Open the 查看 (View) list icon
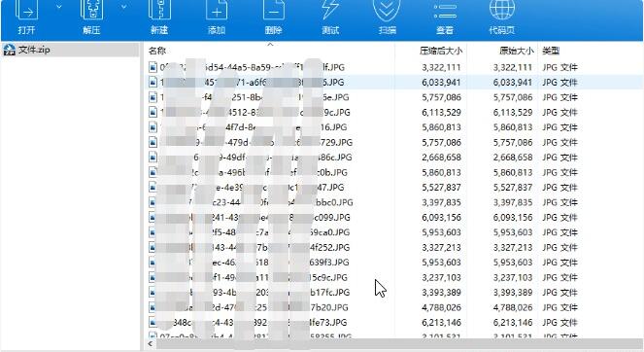This screenshot has height=352, width=644. (445, 11)
